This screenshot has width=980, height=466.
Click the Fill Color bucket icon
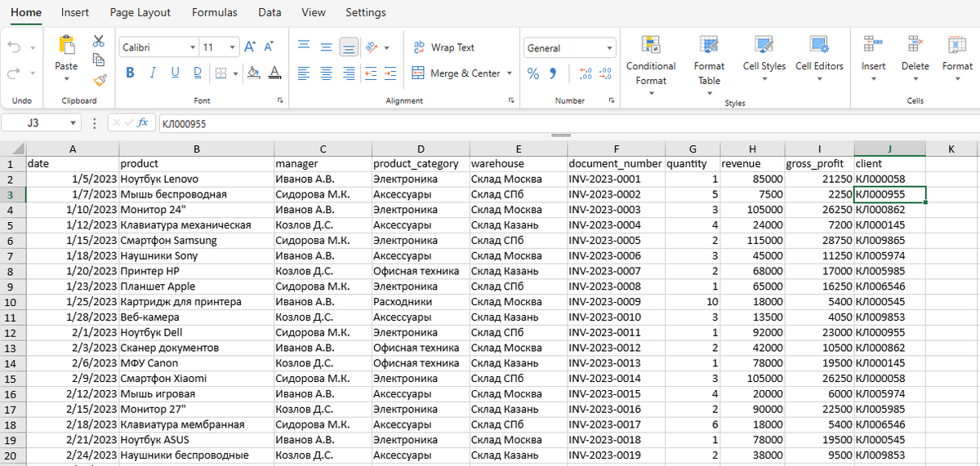point(253,73)
